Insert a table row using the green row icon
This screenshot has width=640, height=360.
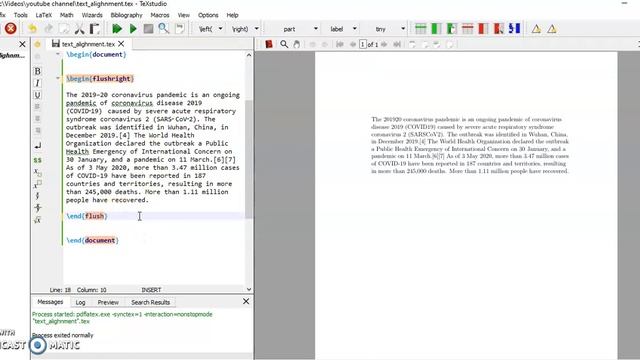[x=420, y=29]
